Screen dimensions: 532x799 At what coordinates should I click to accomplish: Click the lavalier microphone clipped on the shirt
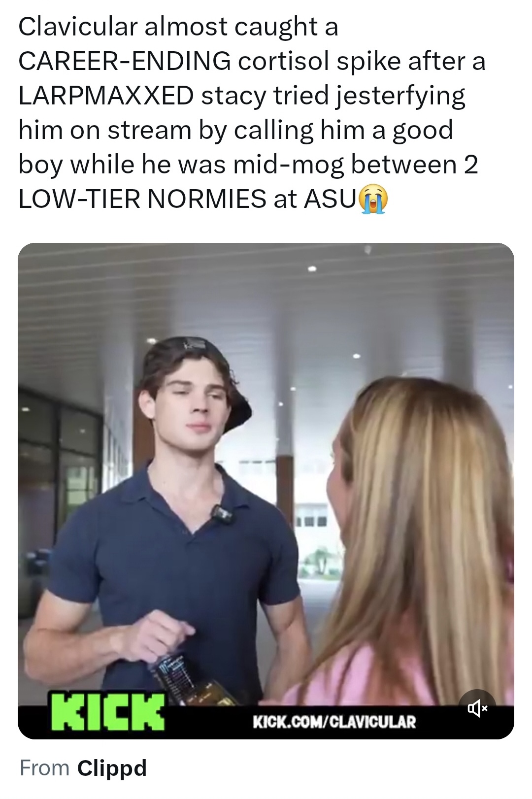[222, 514]
